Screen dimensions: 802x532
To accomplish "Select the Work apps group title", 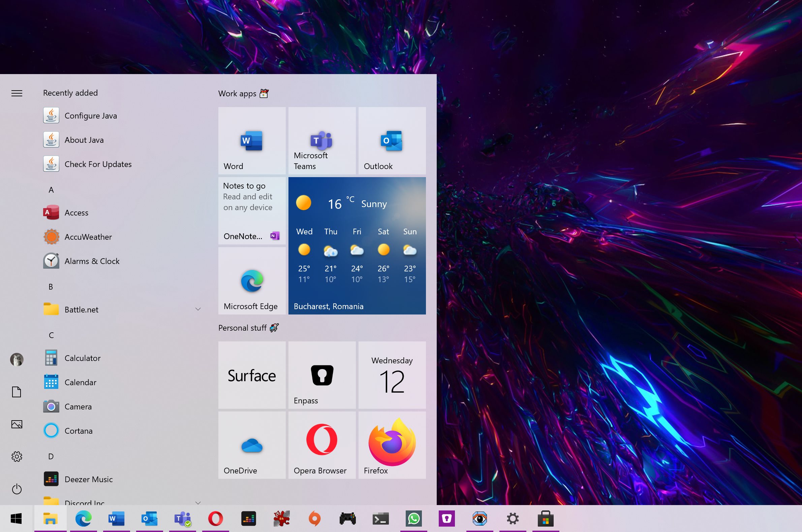I will [243, 93].
